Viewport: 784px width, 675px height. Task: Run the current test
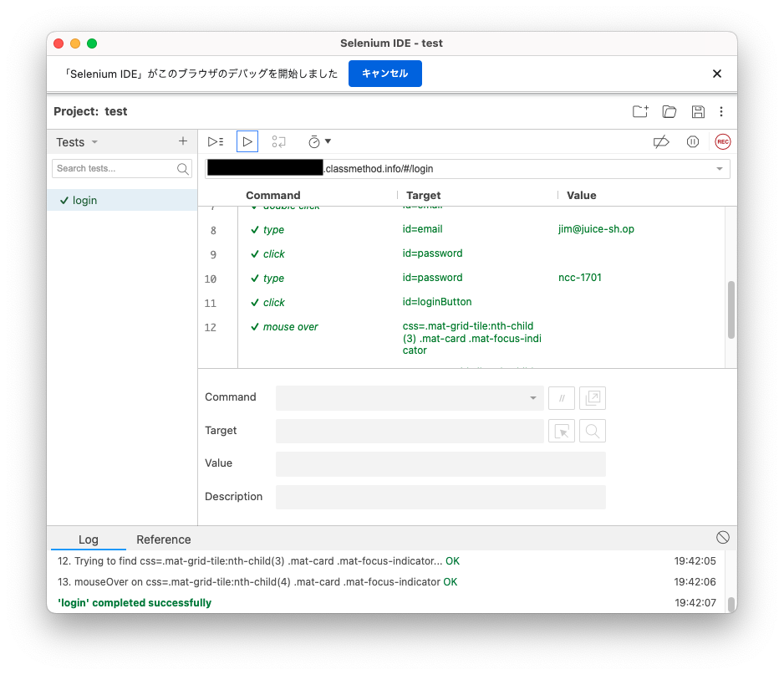[x=247, y=142]
